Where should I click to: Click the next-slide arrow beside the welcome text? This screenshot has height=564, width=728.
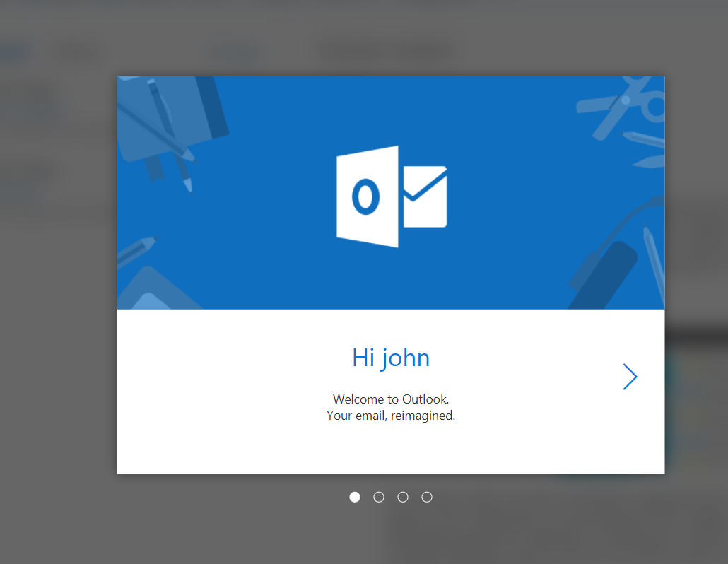[x=630, y=377]
